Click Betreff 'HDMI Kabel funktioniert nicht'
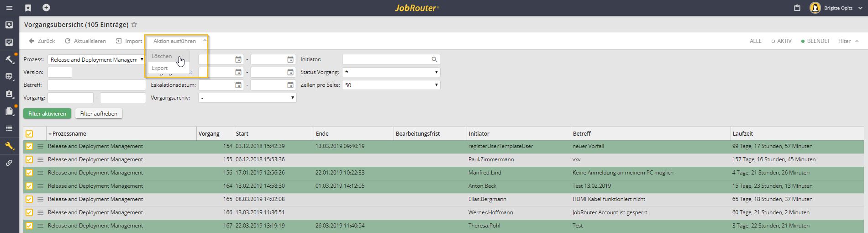The width and height of the screenshot is (868, 233). click(x=609, y=199)
